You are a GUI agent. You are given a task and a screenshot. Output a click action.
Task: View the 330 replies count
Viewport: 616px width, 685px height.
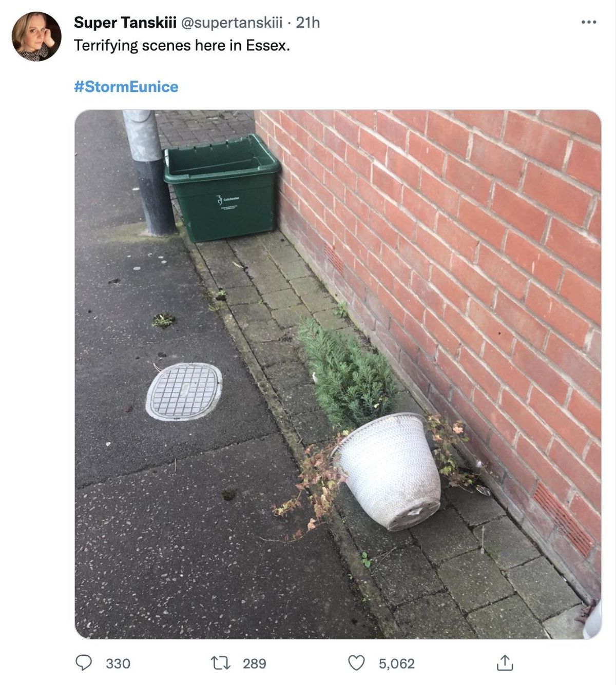[x=118, y=663]
